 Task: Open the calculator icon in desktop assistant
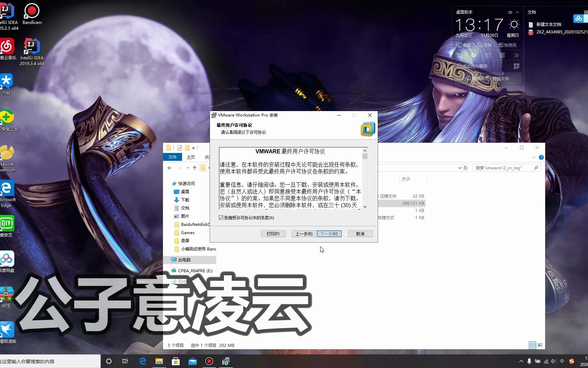[x=502, y=55]
